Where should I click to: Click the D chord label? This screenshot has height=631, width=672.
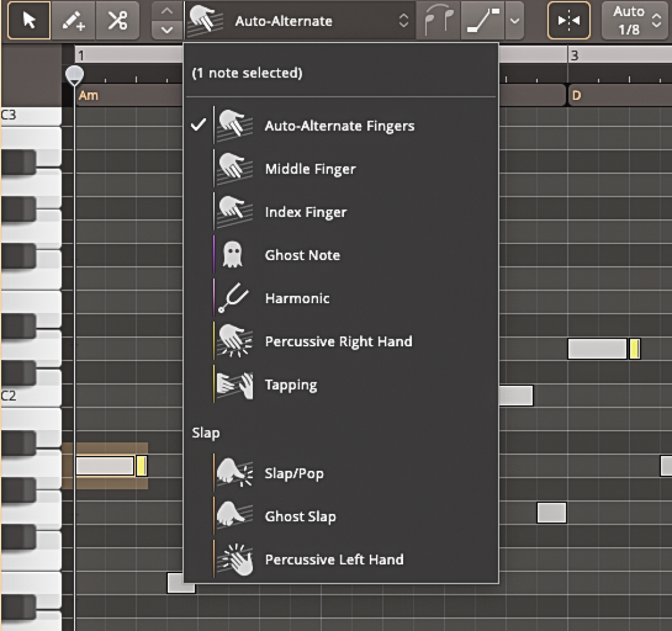(x=577, y=95)
